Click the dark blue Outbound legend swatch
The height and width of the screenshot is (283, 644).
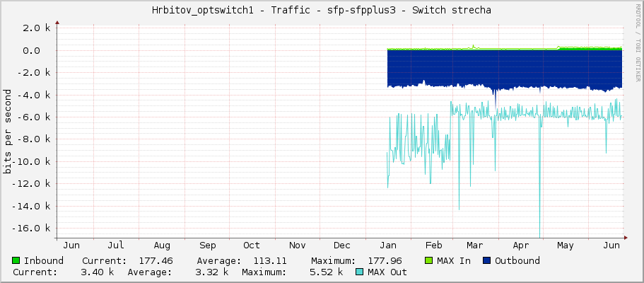(x=487, y=260)
